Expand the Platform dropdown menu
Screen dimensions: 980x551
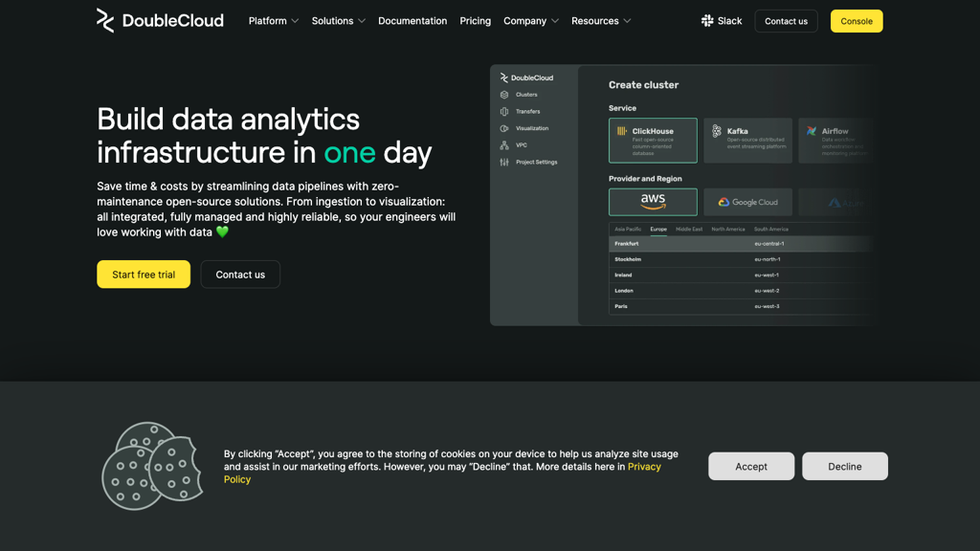(274, 21)
